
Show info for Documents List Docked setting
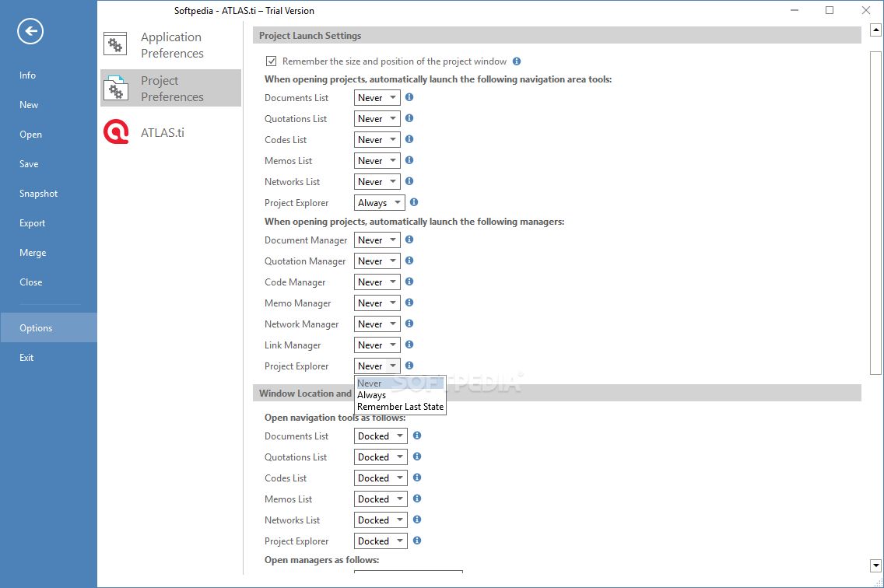pyautogui.click(x=417, y=436)
